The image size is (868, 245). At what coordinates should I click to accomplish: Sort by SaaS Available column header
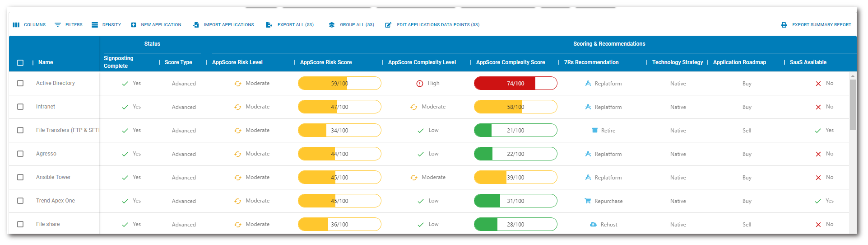[x=808, y=62]
